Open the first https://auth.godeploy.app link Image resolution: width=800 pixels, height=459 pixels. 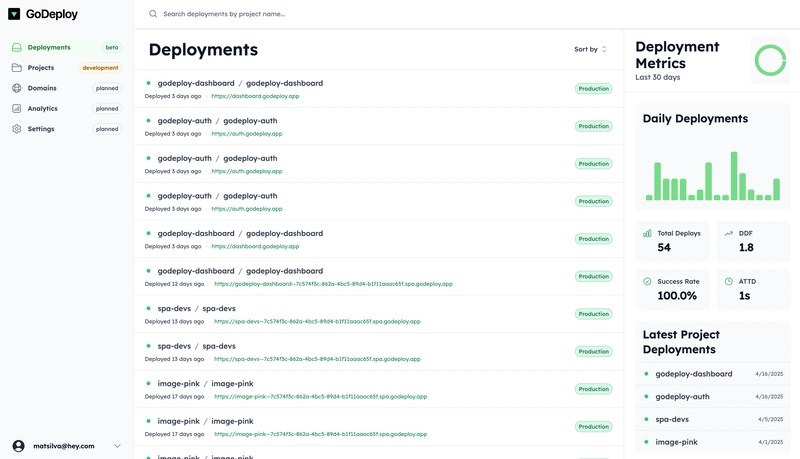[x=247, y=134]
